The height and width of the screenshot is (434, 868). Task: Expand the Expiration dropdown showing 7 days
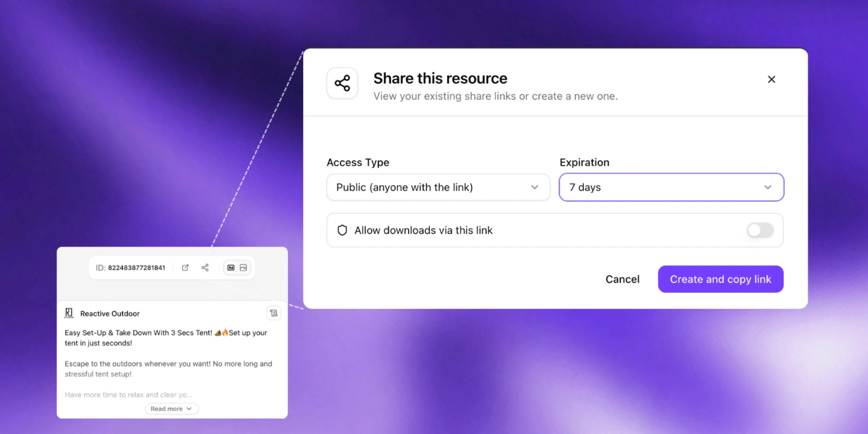click(x=671, y=187)
